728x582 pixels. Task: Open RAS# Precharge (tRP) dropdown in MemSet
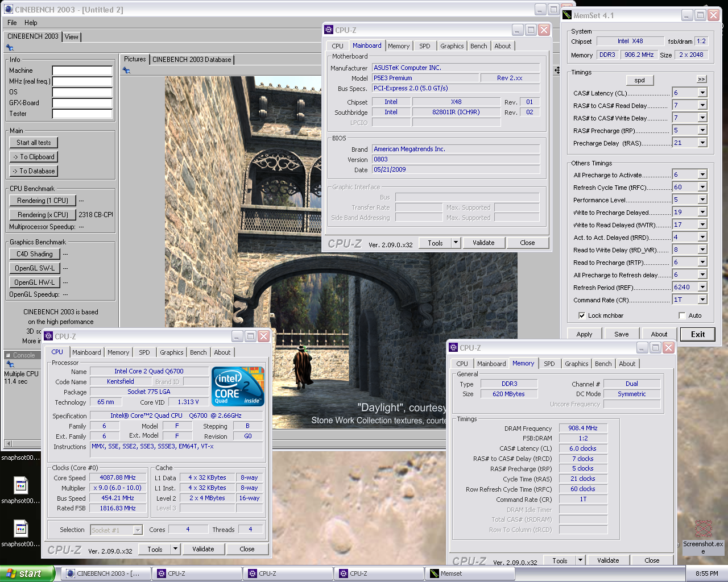[x=702, y=130]
